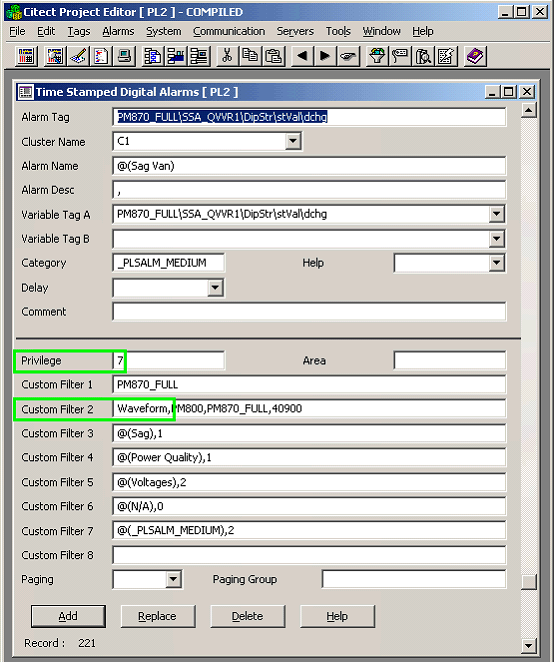
Task: Expand the Delay dropdown arrow
Action: (x=215, y=288)
